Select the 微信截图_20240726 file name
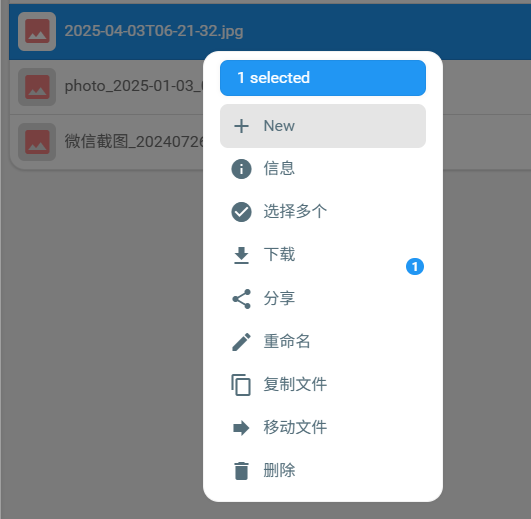This screenshot has width=531, height=519. coord(134,142)
